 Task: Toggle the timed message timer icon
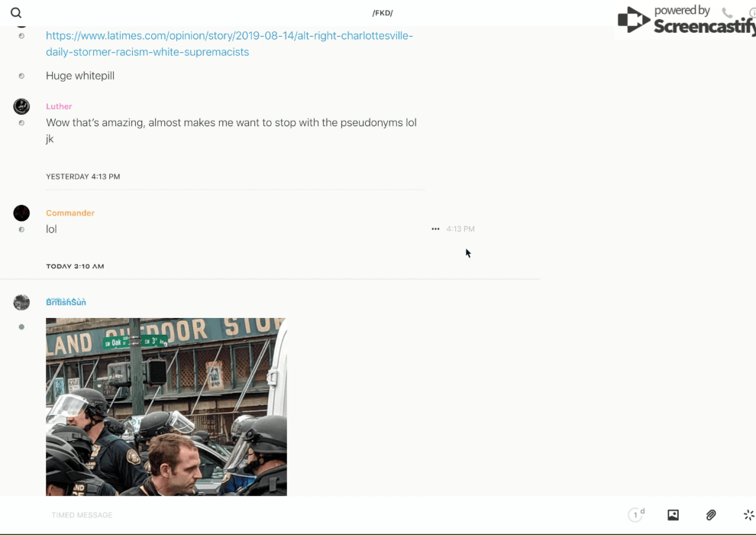coord(635,515)
